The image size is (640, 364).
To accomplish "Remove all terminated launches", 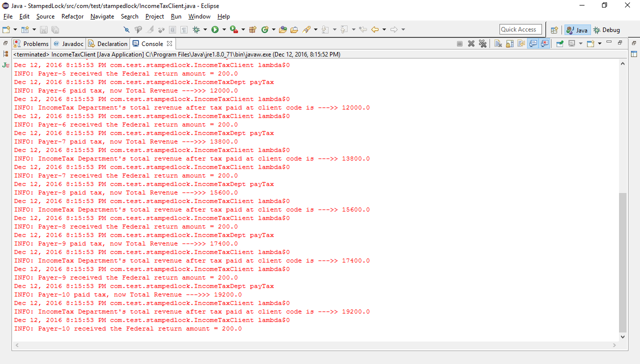I will [482, 43].
